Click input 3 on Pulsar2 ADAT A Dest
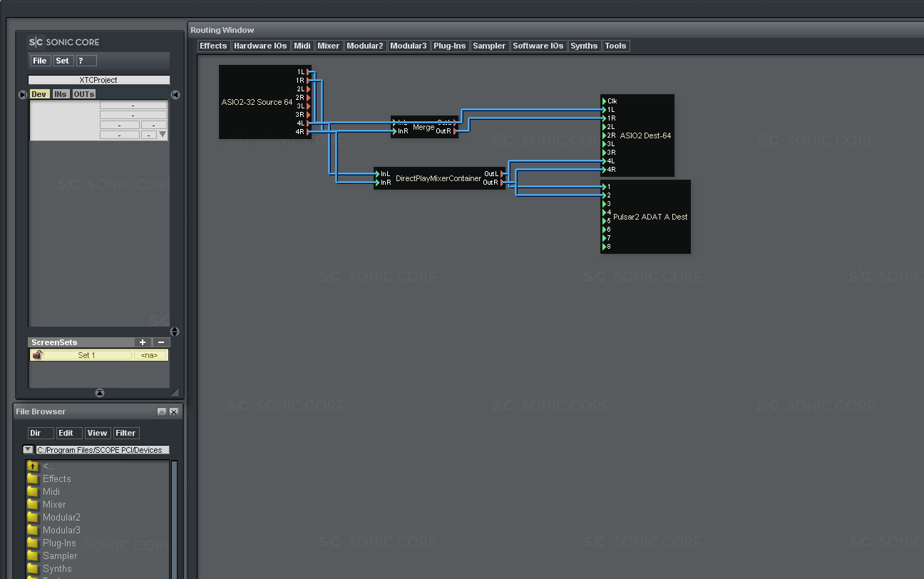 pos(605,204)
